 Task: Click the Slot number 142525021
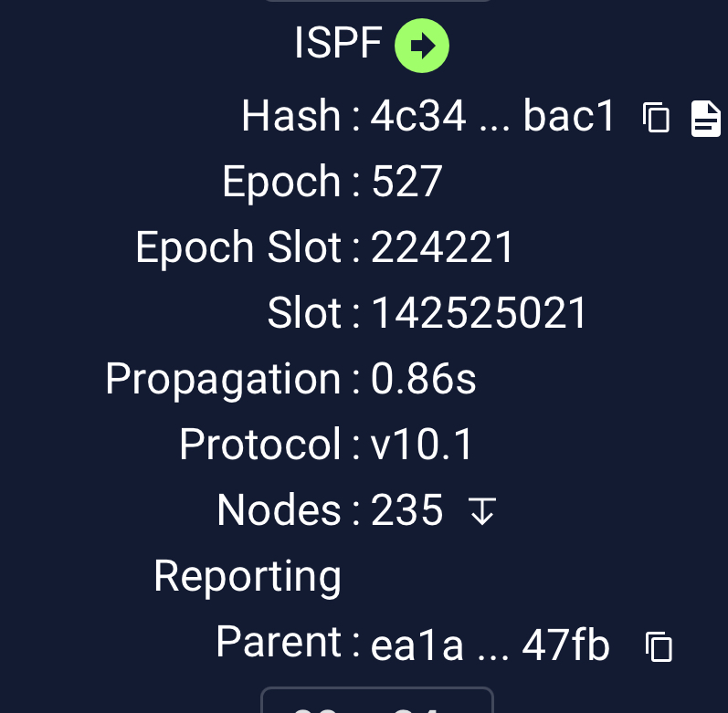click(480, 314)
